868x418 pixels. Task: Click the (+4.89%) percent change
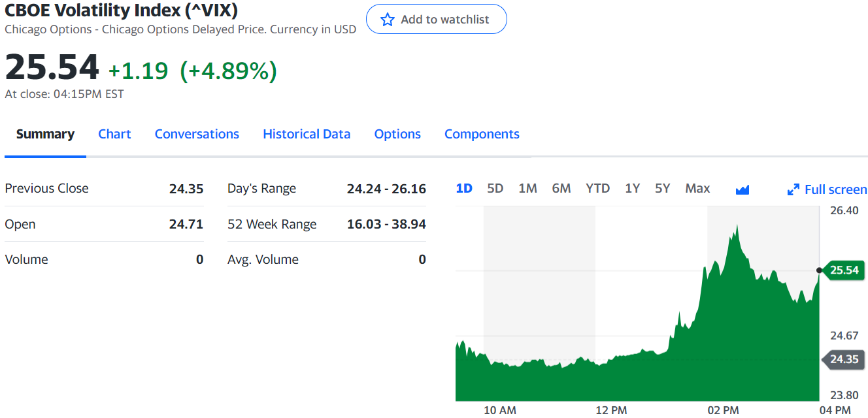(228, 71)
